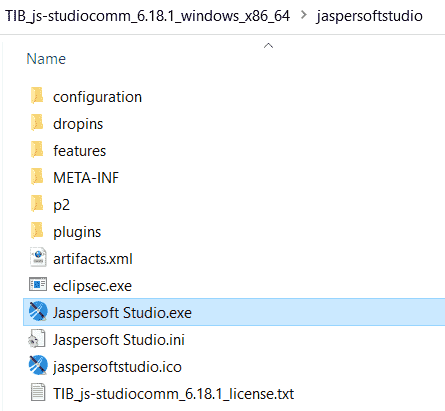Sort files by the Name column header
This screenshot has width=445, height=411.
46,59
